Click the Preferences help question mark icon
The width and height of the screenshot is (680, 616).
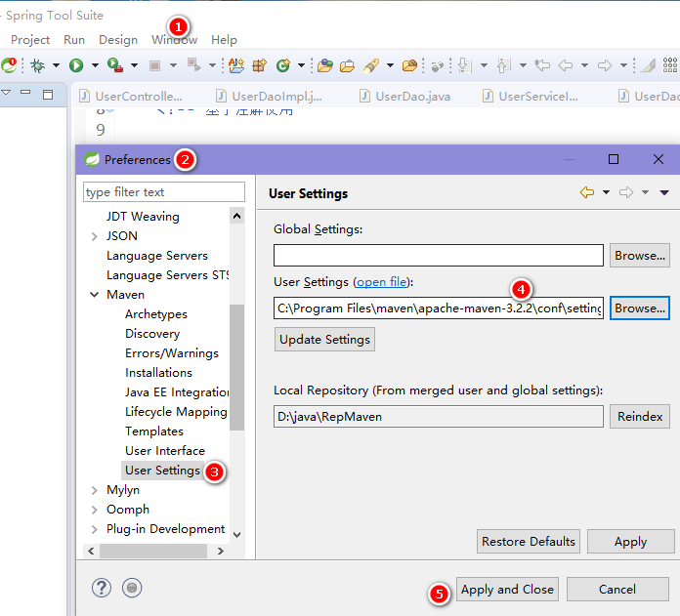[x=101, y=588]
